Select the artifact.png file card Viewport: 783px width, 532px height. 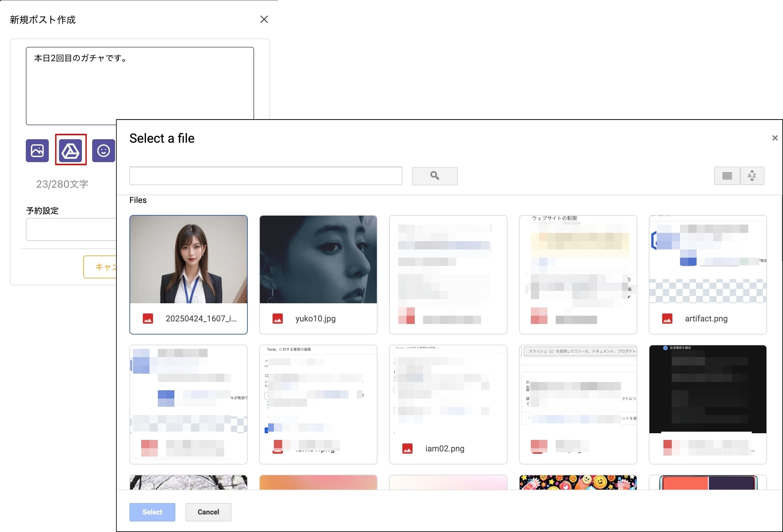[x=707, y=275]
